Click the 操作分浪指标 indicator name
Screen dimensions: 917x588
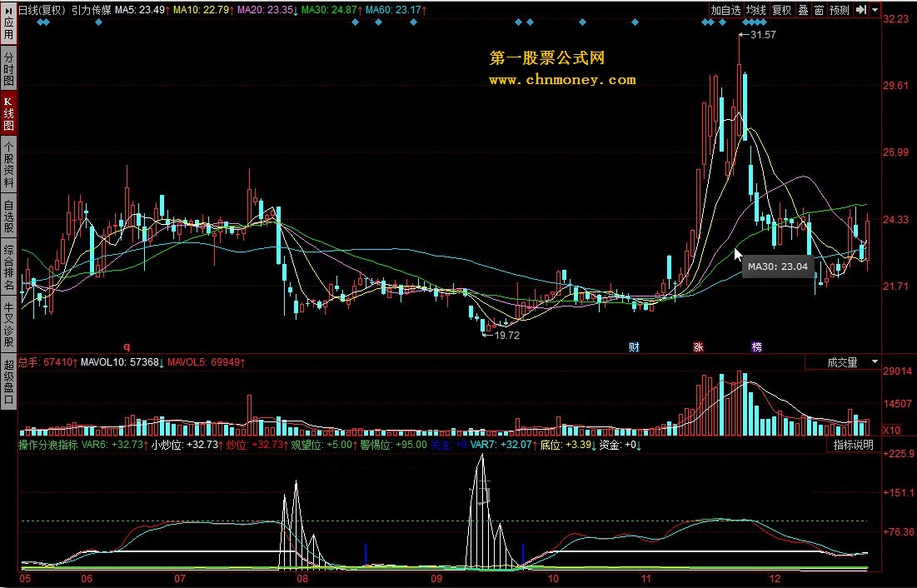pos(48,445)
